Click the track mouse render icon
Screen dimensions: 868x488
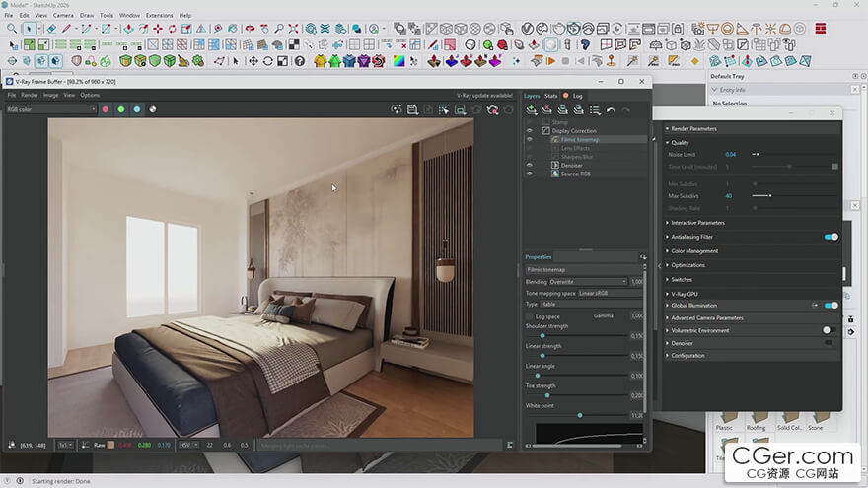click(444, 109)
